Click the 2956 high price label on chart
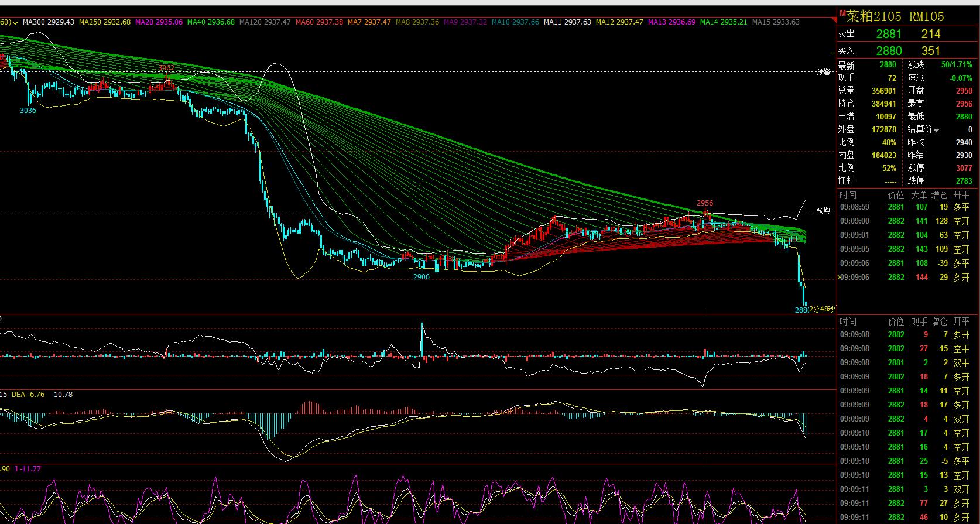Screen dimensions: 980x524 coord(705,203)
